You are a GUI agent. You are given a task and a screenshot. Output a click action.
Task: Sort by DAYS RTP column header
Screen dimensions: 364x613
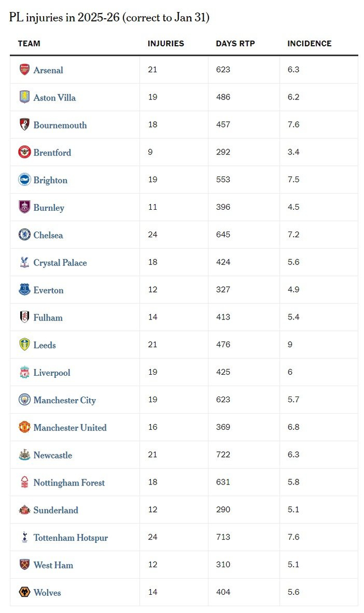(x=236, y=44)
